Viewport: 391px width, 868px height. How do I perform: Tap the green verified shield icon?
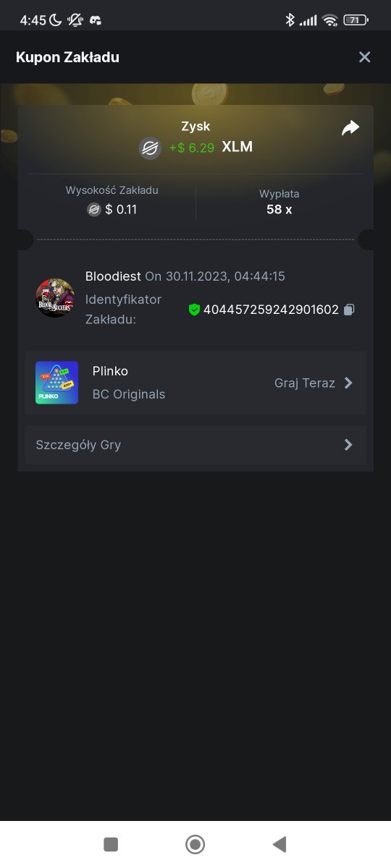click(194, 310)
